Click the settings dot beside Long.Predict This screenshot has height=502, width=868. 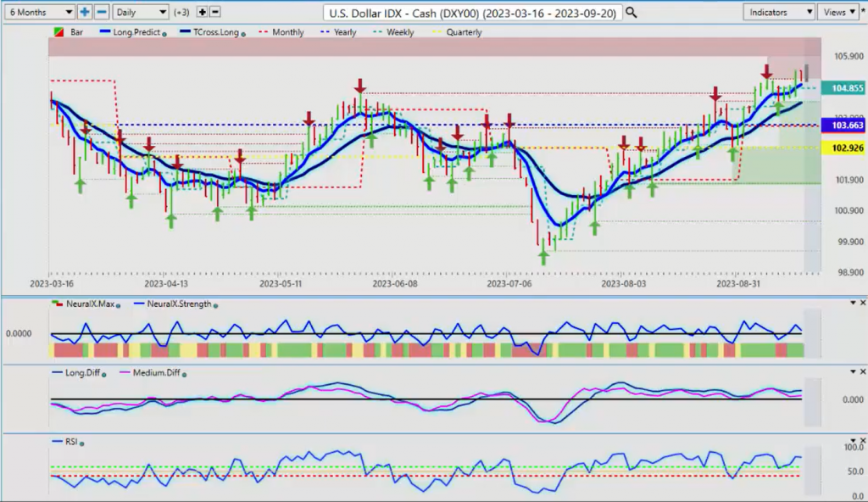[164, 34]
